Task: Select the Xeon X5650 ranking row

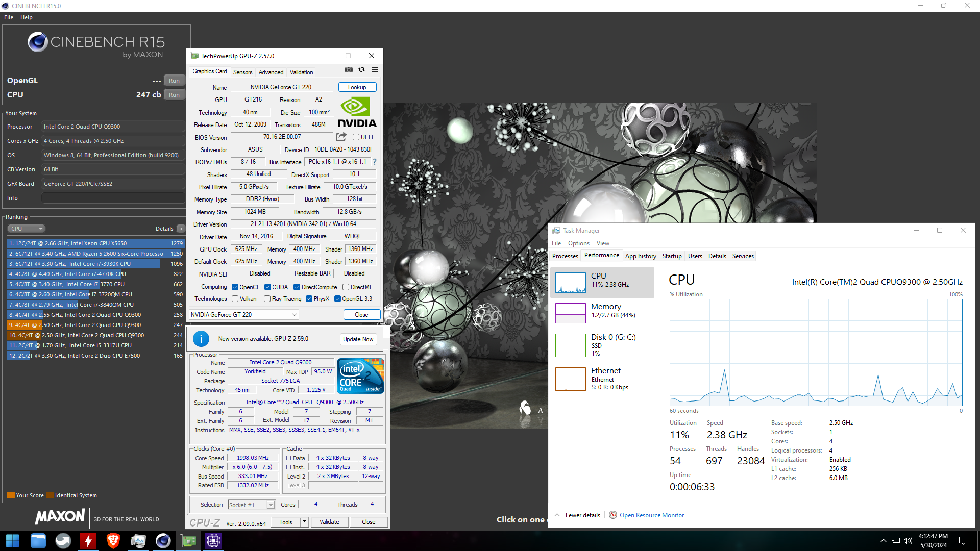Action: 95,243
